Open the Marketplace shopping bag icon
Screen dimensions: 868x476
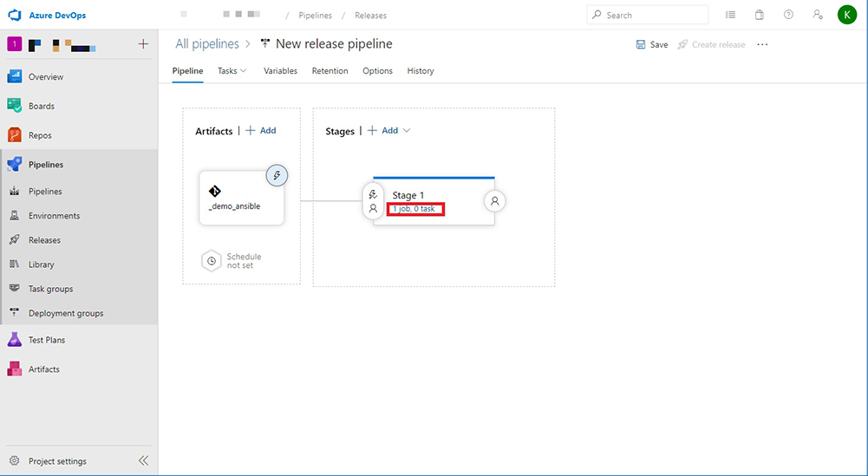pos(760,15)
